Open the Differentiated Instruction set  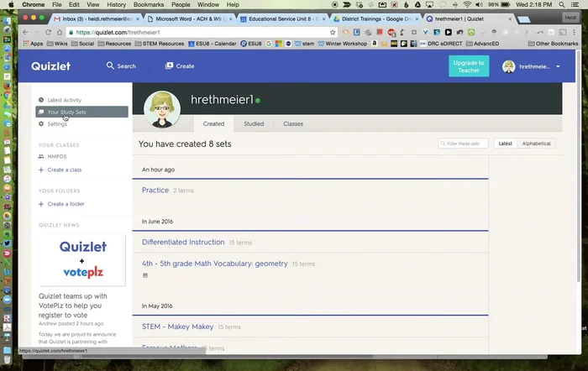pos(183,242)
